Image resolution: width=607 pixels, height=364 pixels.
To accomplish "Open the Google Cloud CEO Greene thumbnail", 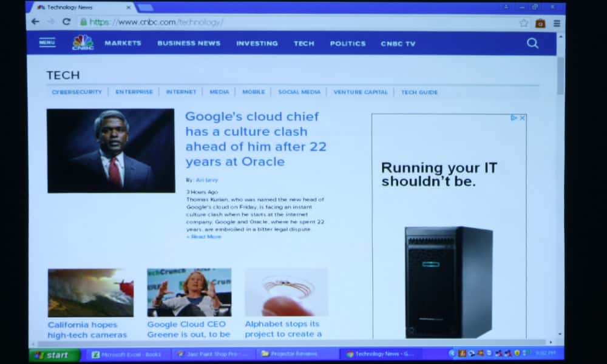I will pos(189,292).
